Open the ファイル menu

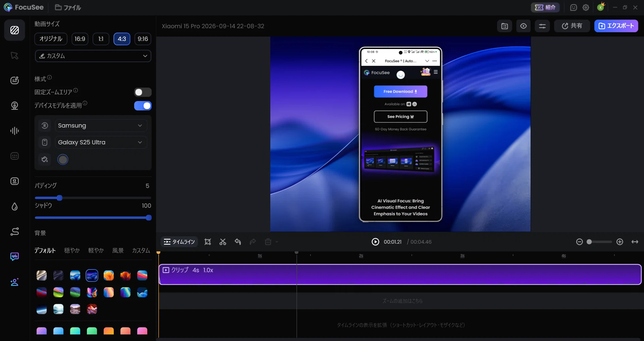pos(68,7)
